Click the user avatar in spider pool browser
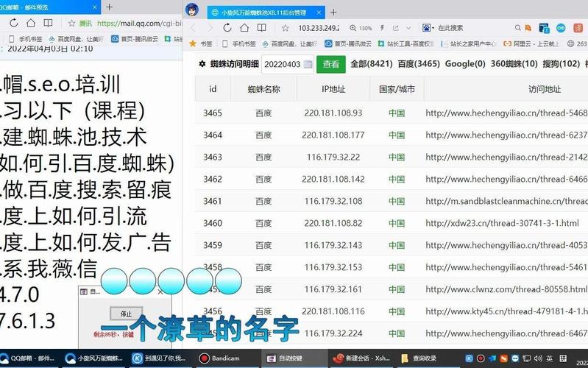 tap(192, 10)
